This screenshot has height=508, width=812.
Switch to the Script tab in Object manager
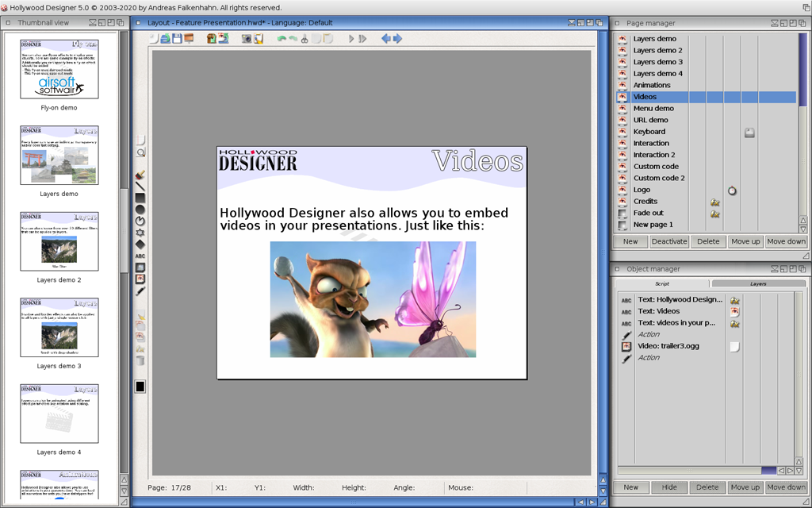point(662,283)
